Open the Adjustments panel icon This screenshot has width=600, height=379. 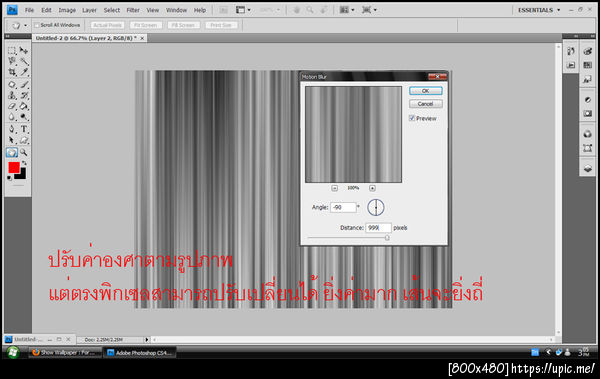pos(587,100)
